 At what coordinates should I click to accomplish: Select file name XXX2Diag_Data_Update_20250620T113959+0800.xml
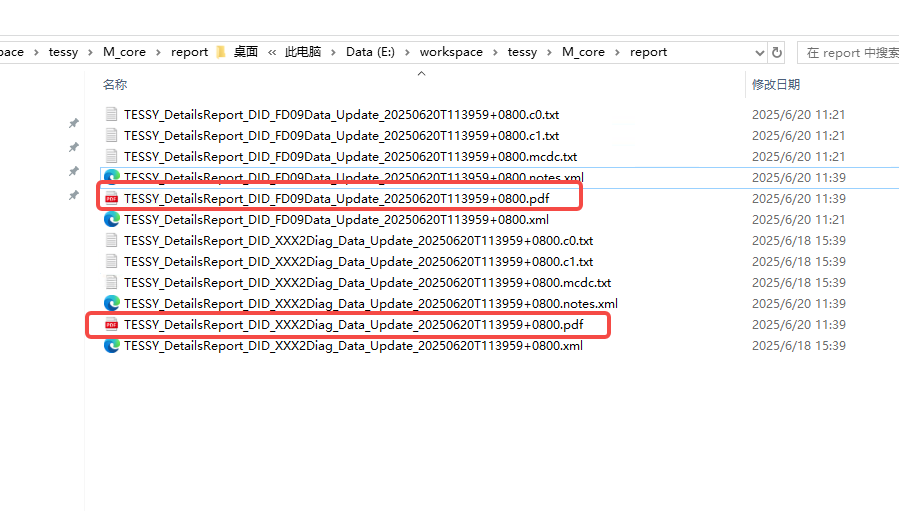click(x=353, y=345)
